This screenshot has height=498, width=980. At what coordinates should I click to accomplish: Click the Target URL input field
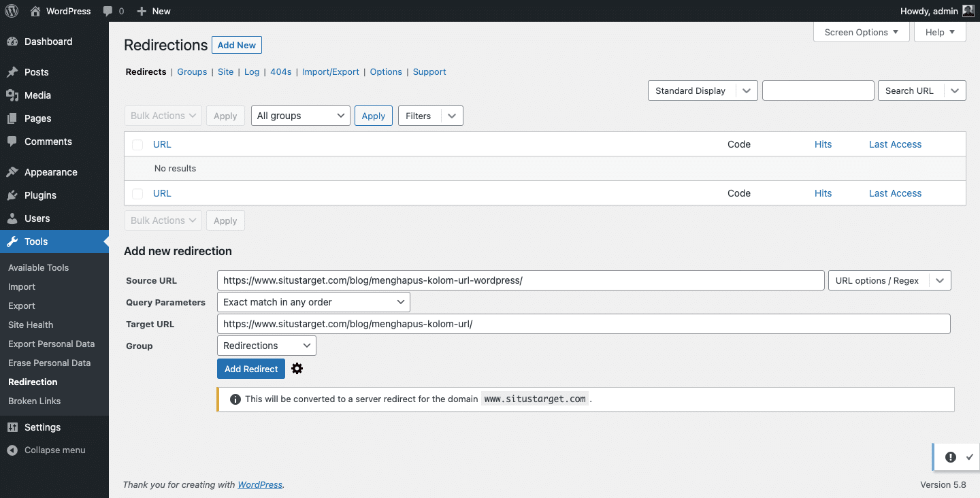pos(584,324)
